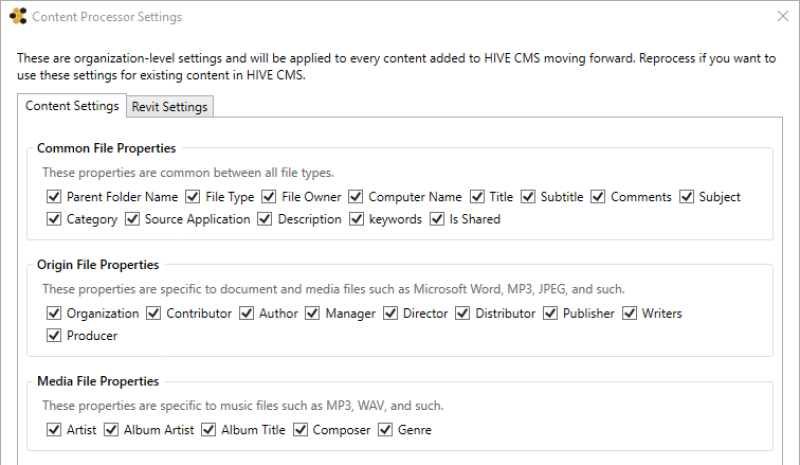Toggle the Subtitle checkbox
This screenshot has height=465, width=800.
click(528, 197)
